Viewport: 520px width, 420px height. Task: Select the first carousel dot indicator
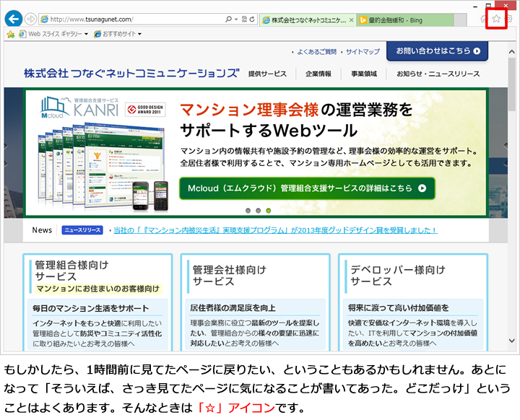pos(248,211)
